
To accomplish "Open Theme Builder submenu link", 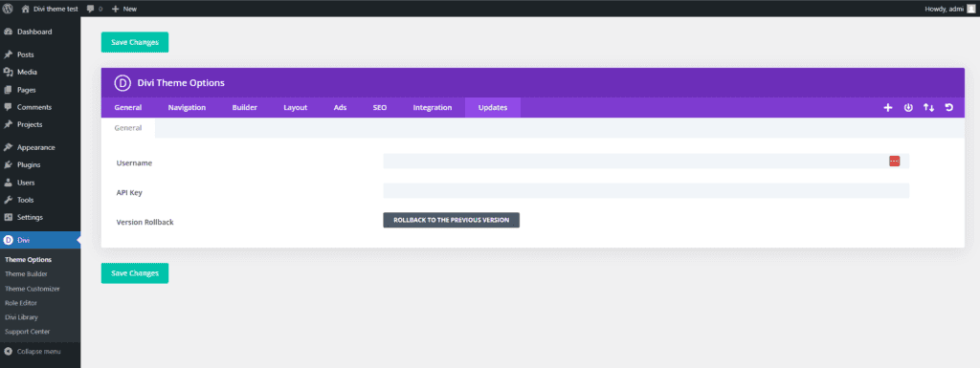I will [x=26, y=273].
